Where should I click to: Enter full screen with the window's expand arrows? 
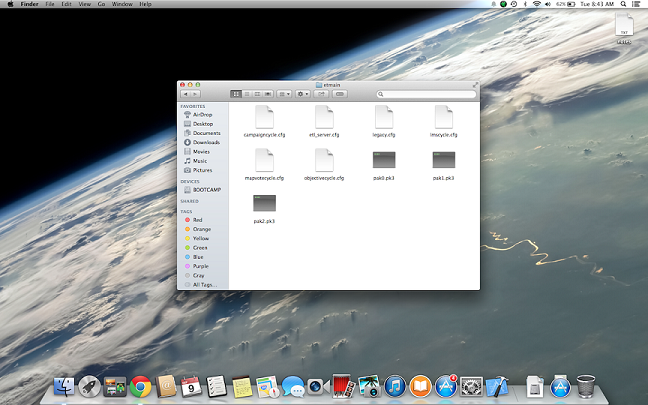[475, 85]
